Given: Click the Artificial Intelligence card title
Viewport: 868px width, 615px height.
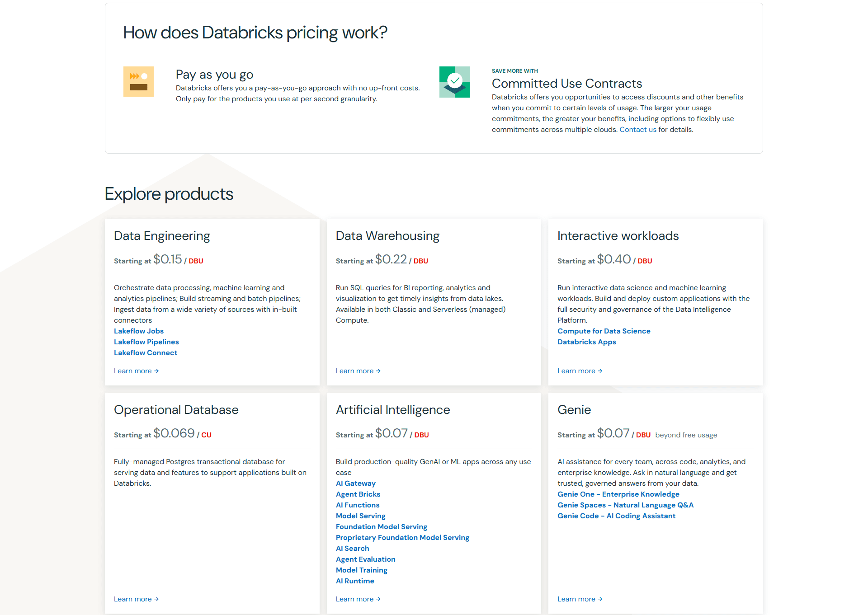Looking at the screenshot, I should pos(393,410).
